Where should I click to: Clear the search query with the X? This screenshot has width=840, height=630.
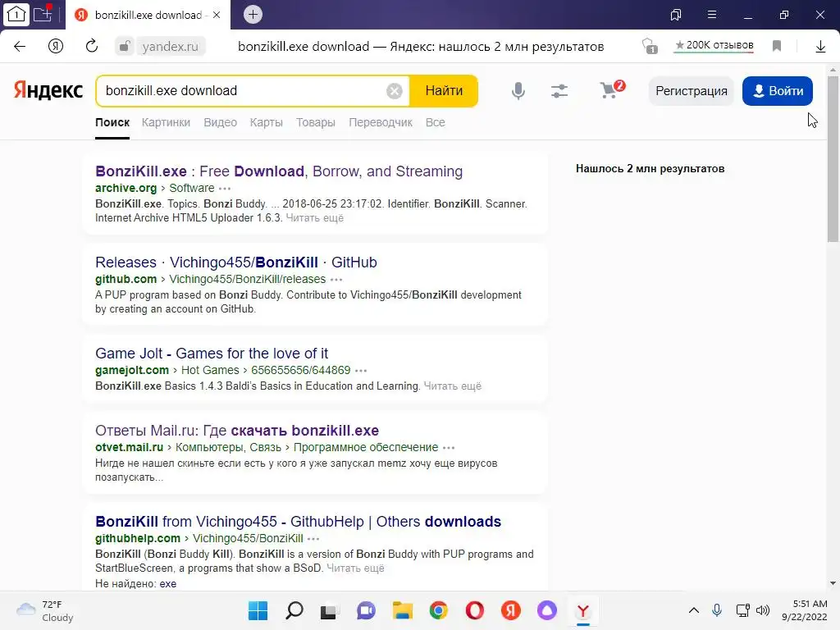coord(395,91)
